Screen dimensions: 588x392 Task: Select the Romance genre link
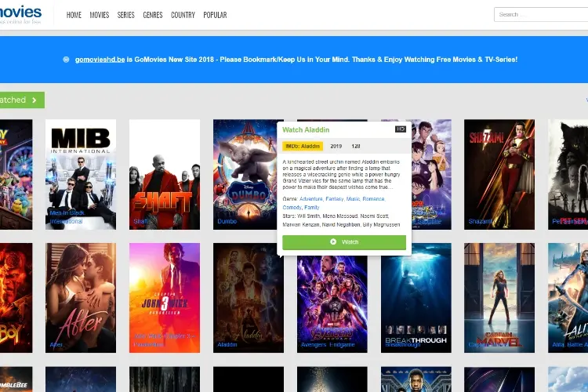[x=373, y=199]
